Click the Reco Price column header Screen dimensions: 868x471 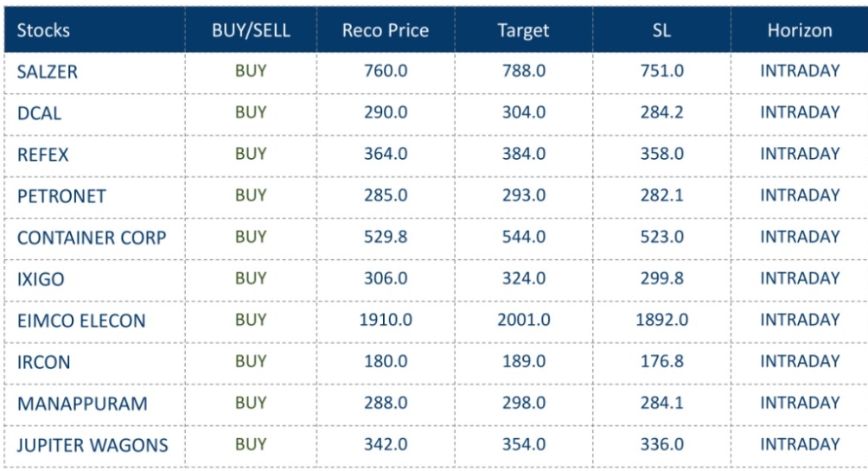tap(385, 30)
